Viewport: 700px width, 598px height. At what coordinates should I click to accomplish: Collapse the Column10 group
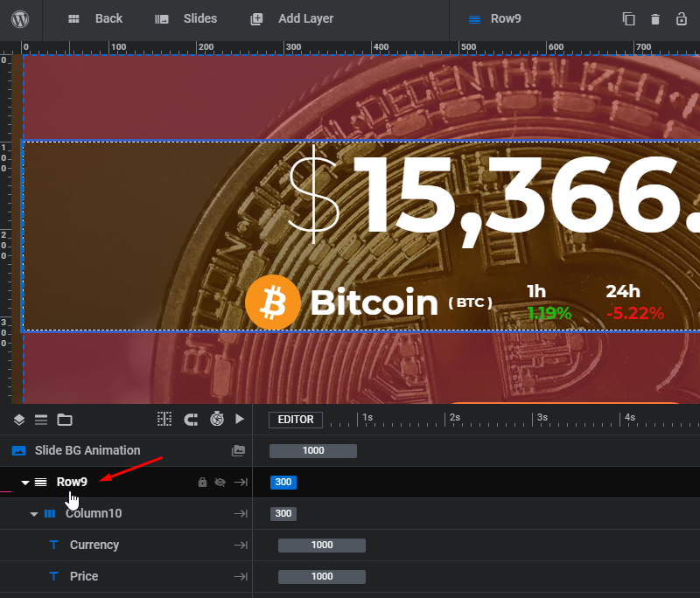34,514
